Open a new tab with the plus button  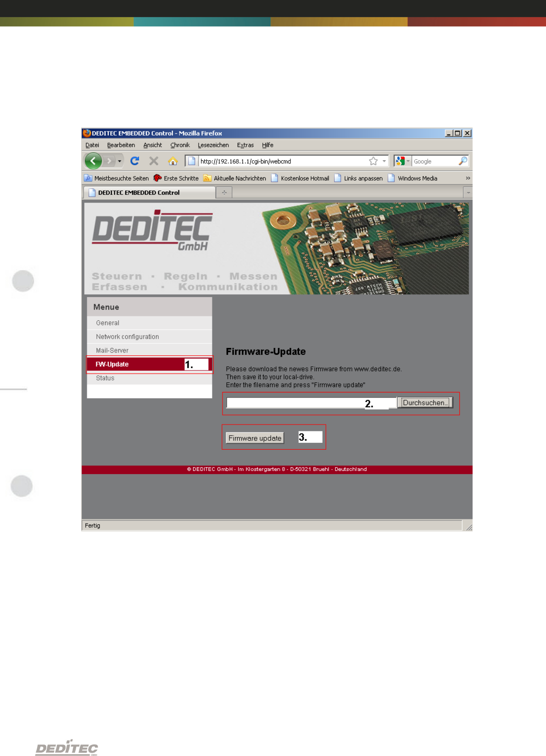224,193
